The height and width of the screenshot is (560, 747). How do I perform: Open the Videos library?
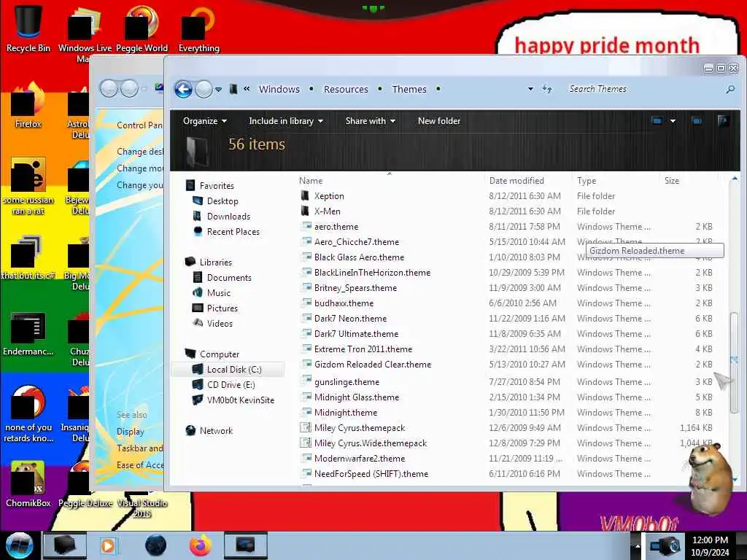[220, 323]
